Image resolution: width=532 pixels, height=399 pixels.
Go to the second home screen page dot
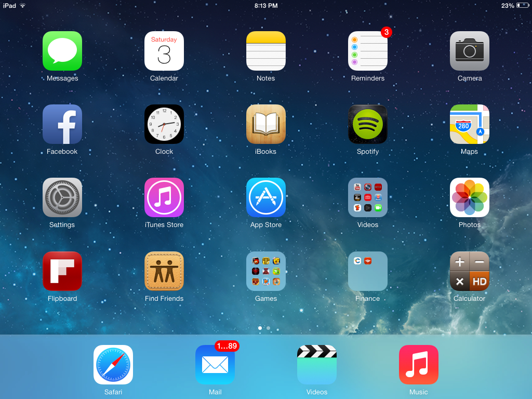click(x=269, y=328)
